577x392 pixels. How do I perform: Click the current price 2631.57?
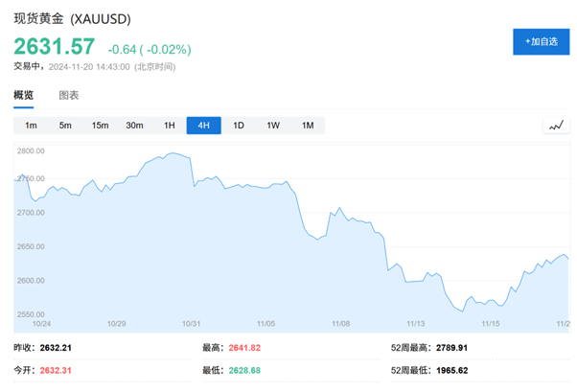click(54, 47)
